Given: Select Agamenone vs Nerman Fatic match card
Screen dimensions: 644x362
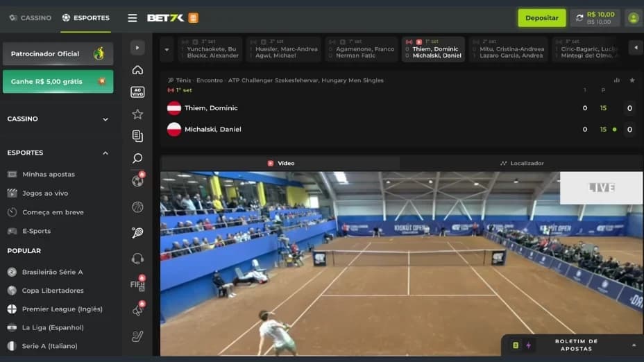Looking at the screenshot, I should (x=362, y=49).
